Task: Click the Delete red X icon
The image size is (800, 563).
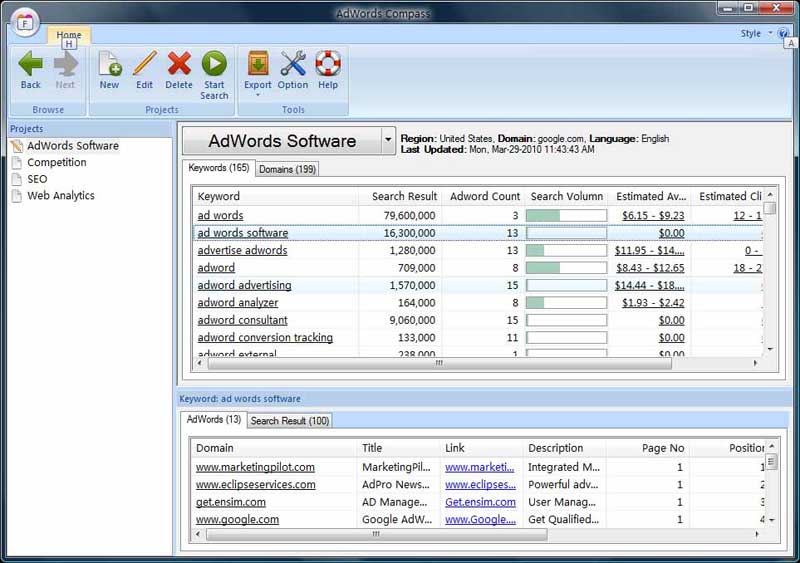Action: point(179,64)
